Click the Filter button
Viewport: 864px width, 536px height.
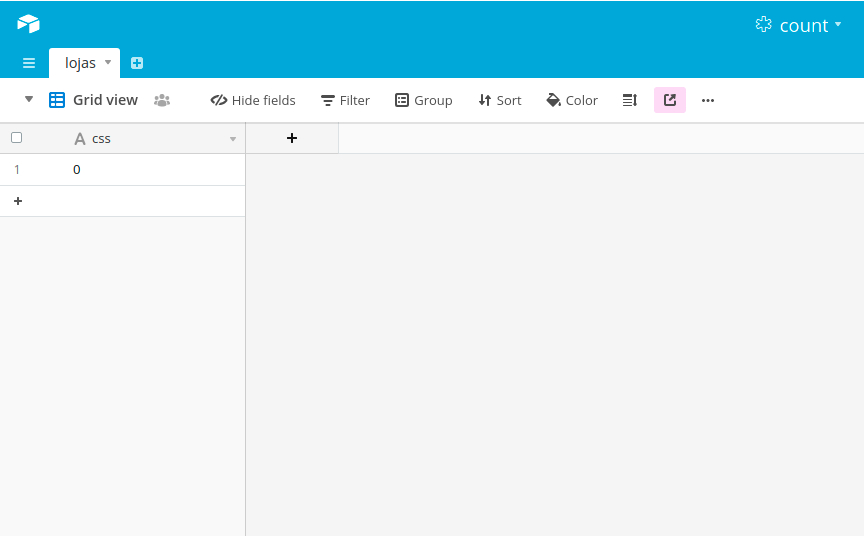[x=345, y=100]
